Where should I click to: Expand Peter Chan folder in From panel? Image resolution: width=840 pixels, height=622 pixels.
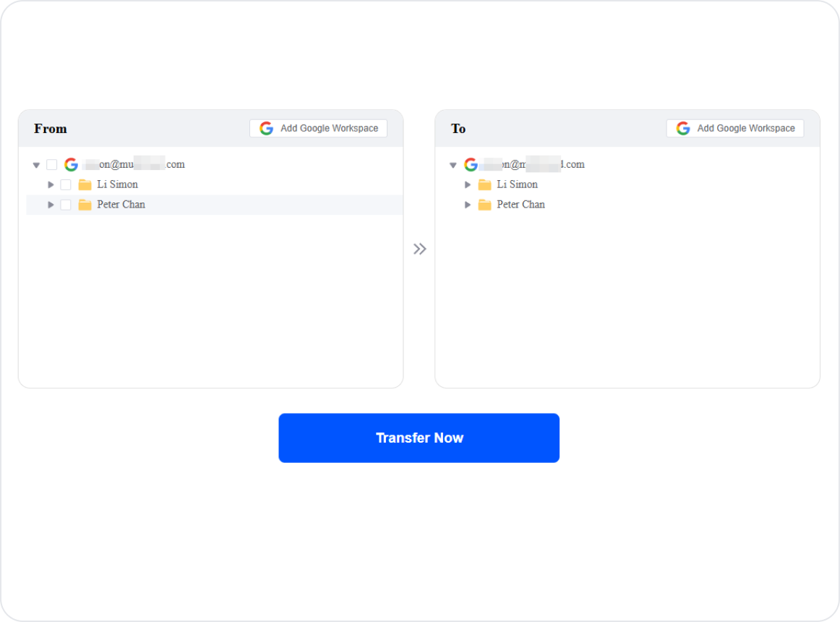coord(51,205)
